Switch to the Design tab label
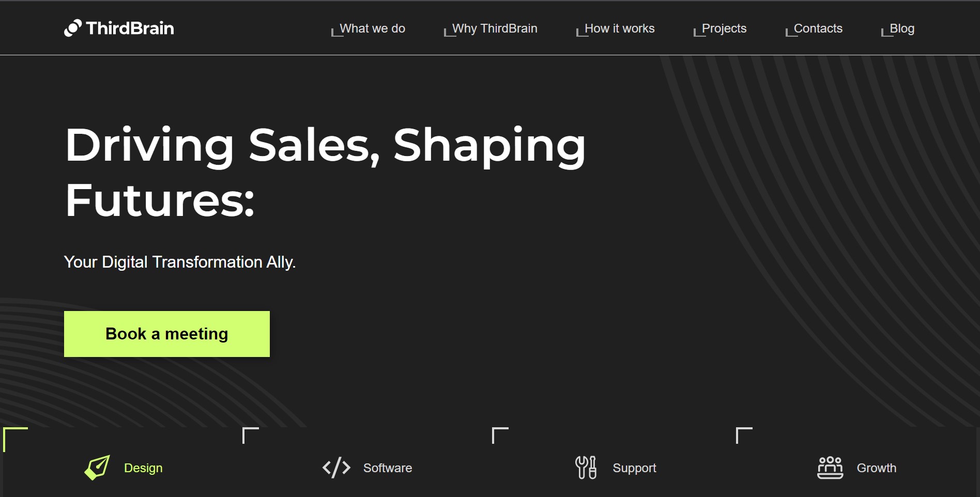 click(143, 468)
